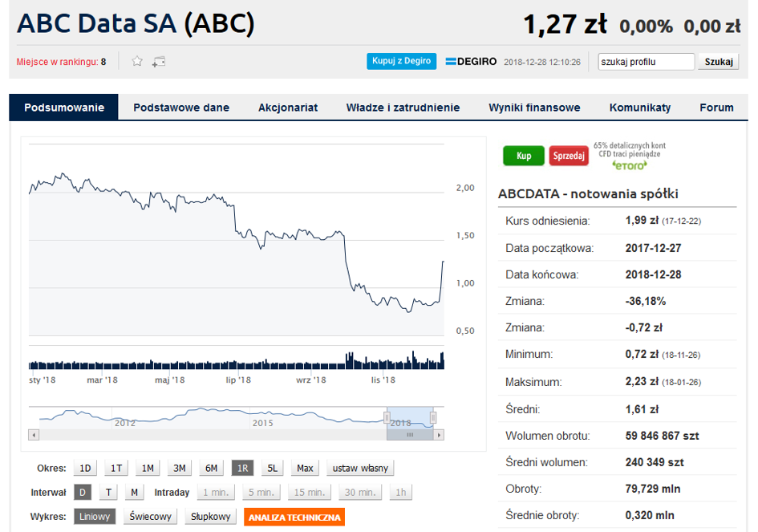
Task: Click the current price 1,27 zł
Action: (565, 24)
